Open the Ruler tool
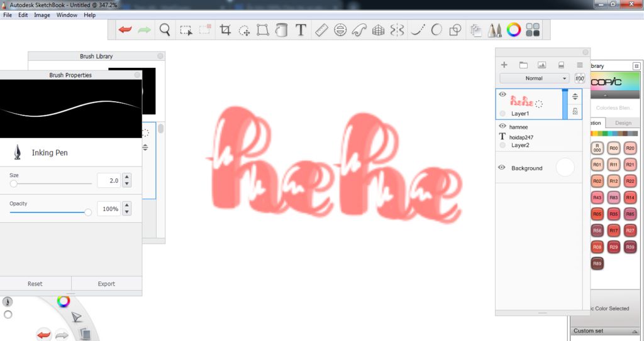 tap(321, 30)
